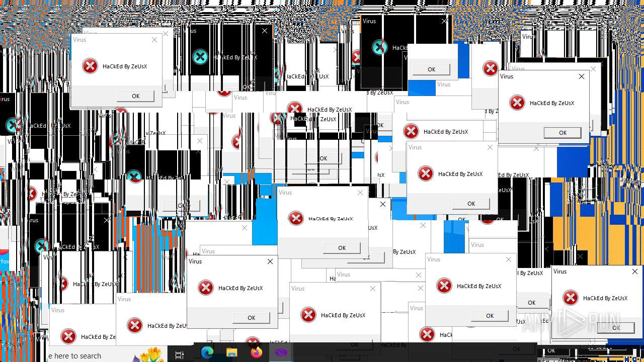Open the Task View taskbar icon
The width and height of the screenshot is (644, 362).
pos(180,355)
